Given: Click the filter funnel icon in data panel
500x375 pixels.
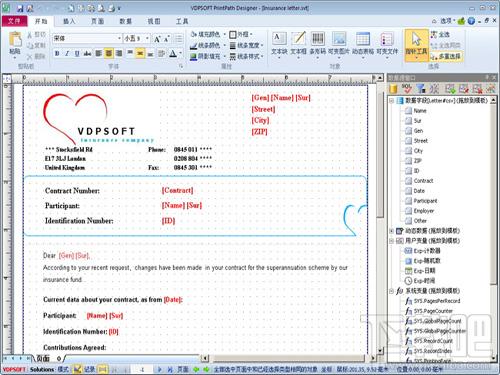Looking at the screenshot, I should click(421, 89).
